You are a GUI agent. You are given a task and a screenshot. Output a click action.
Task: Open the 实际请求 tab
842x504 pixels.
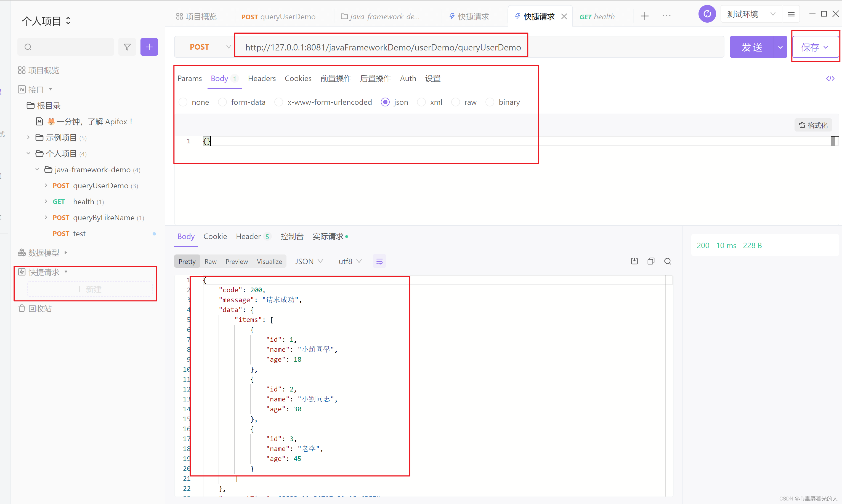(330, 236)
